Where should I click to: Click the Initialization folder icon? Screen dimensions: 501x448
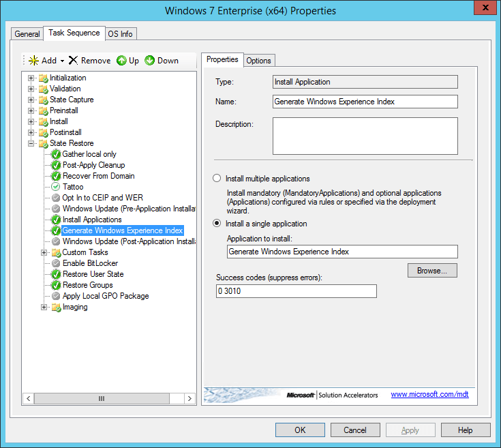click(x=43, y=78)
